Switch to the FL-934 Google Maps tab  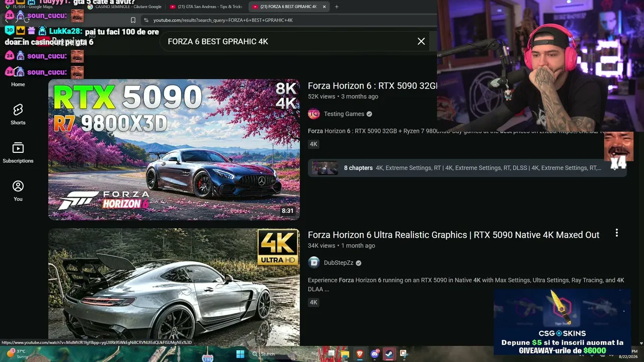[x=33, y=7]
